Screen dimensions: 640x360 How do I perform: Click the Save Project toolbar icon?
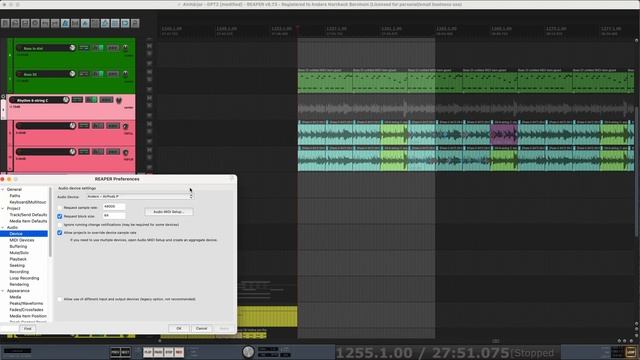[25, 23]
